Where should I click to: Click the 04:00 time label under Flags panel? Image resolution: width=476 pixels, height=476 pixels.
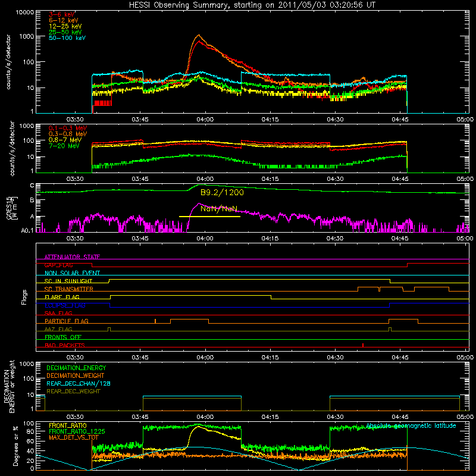click(205, 357)
